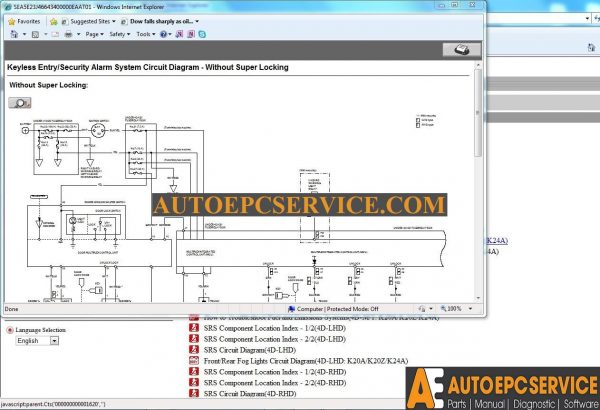Click the OneNote Linked Notes icon
Viewport: 600px width, 410px height.
pos(191,34)
